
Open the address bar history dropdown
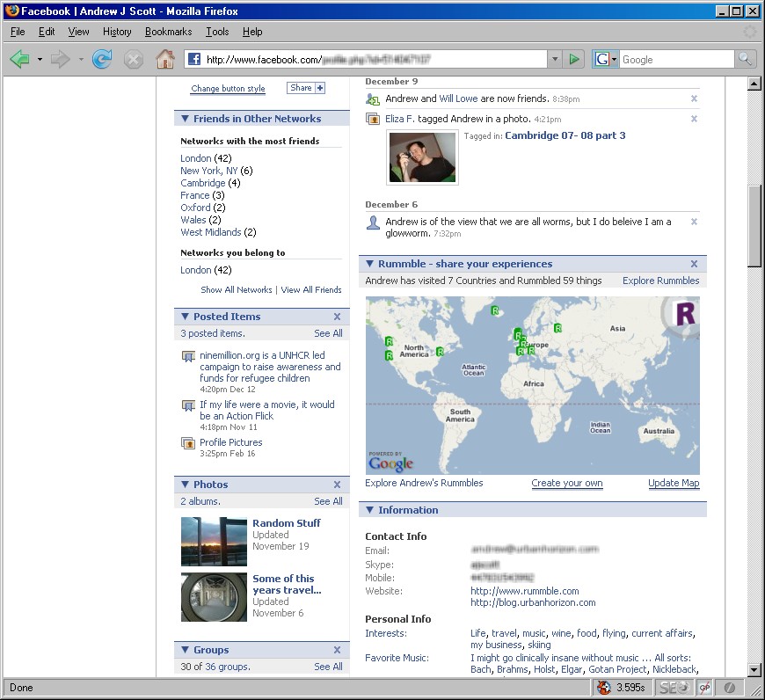(555, 60)
